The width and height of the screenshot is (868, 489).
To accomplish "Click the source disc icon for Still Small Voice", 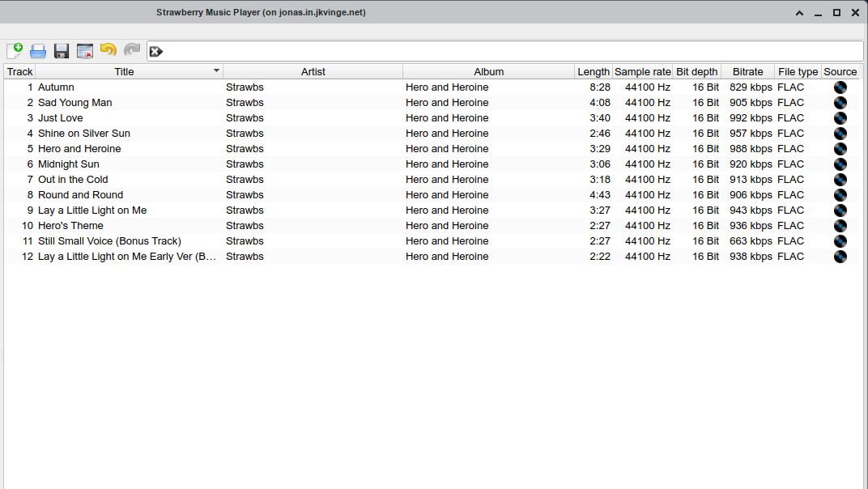I will click(840, 241).
